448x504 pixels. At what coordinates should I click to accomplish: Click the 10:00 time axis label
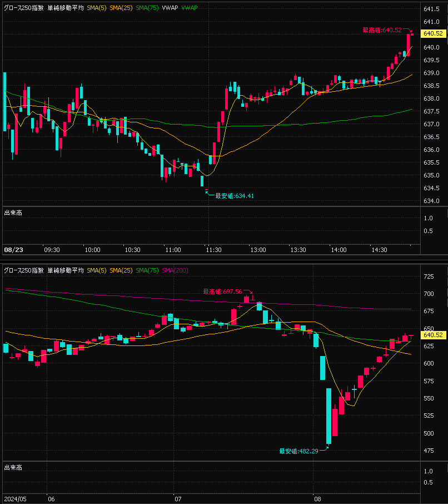92,250
